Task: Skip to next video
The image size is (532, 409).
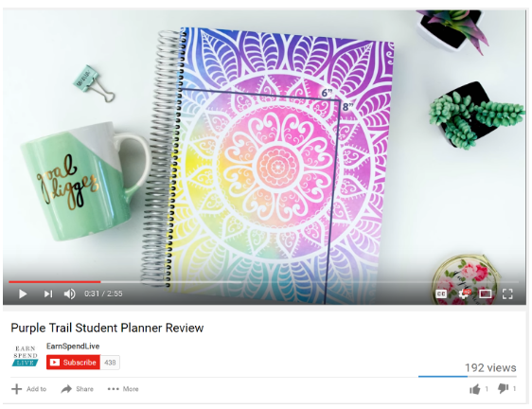Action: 48,293
